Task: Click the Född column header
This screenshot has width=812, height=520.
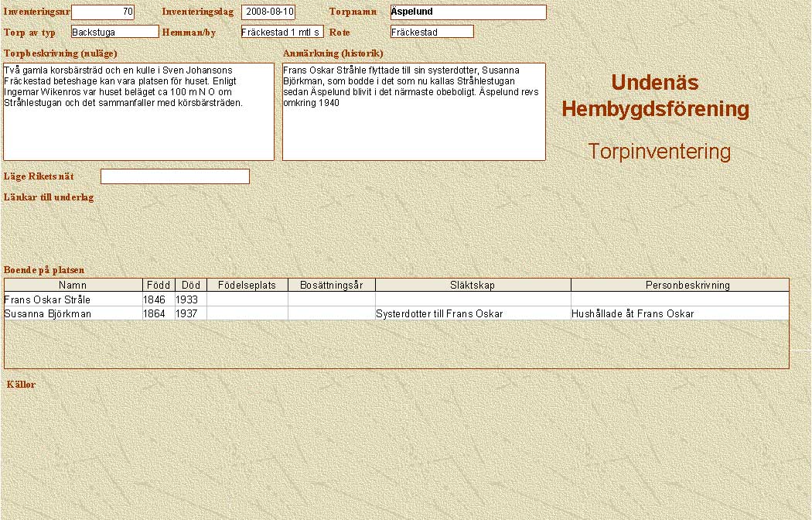Action: coord(159,286)
